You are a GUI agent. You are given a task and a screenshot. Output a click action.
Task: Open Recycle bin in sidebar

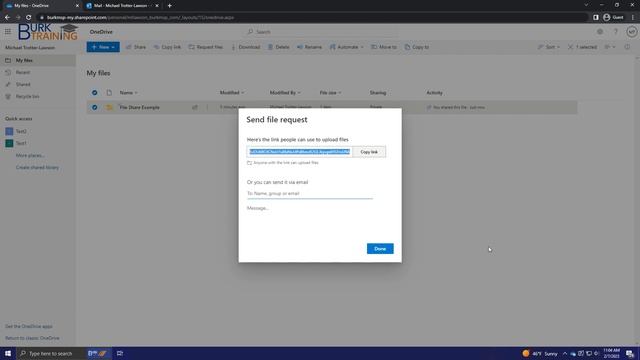coord(38,96)
